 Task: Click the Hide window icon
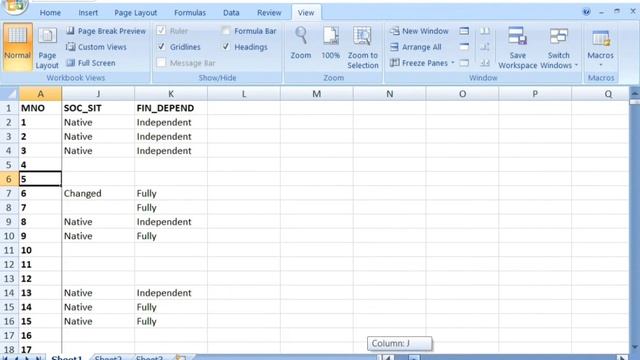click(464, 47)
